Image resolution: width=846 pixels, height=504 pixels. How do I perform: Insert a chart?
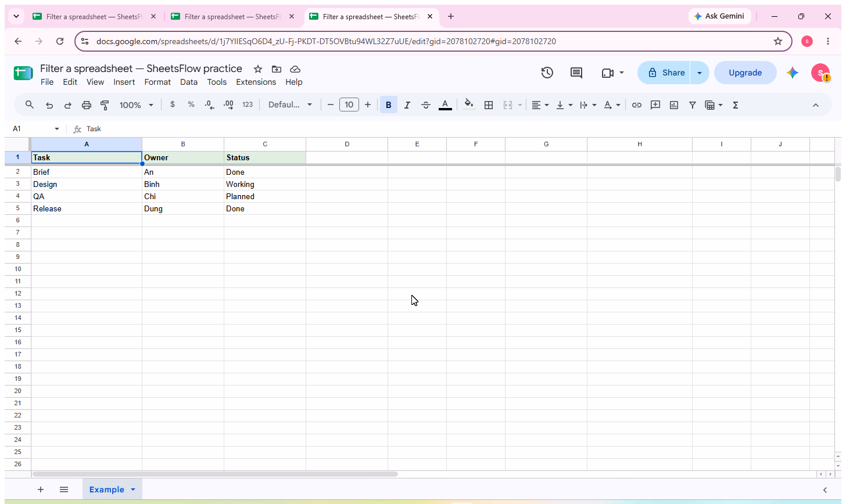point(674,105)
